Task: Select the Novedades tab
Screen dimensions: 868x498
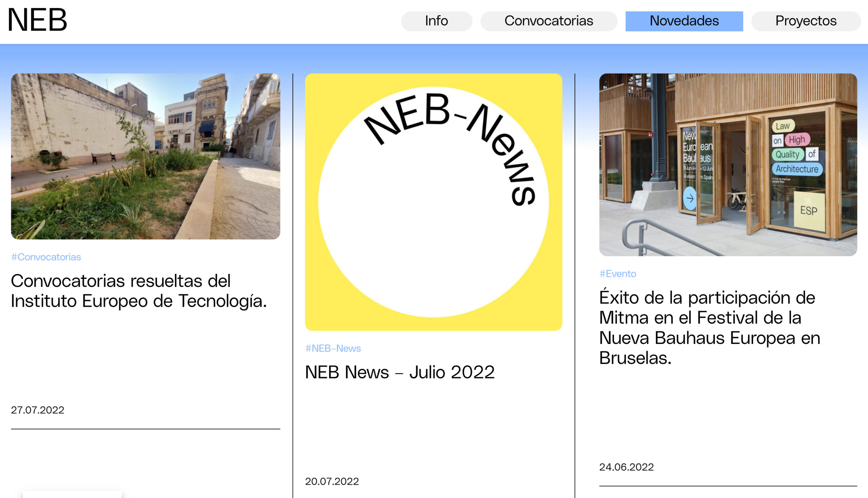Action: tap(684, 21)
